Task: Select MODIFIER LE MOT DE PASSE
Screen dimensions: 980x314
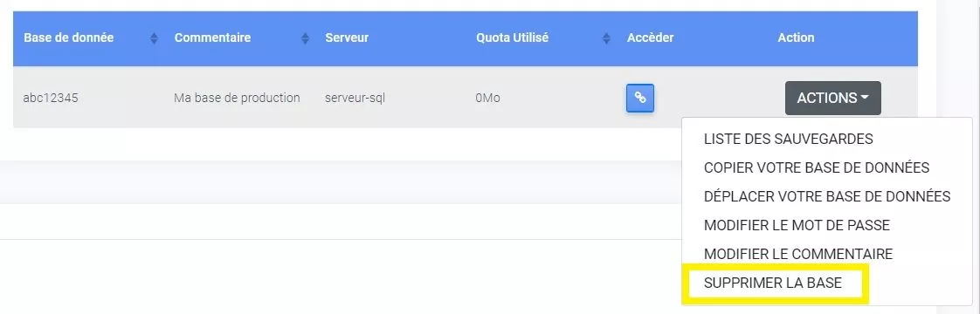Action: point(797,225)
